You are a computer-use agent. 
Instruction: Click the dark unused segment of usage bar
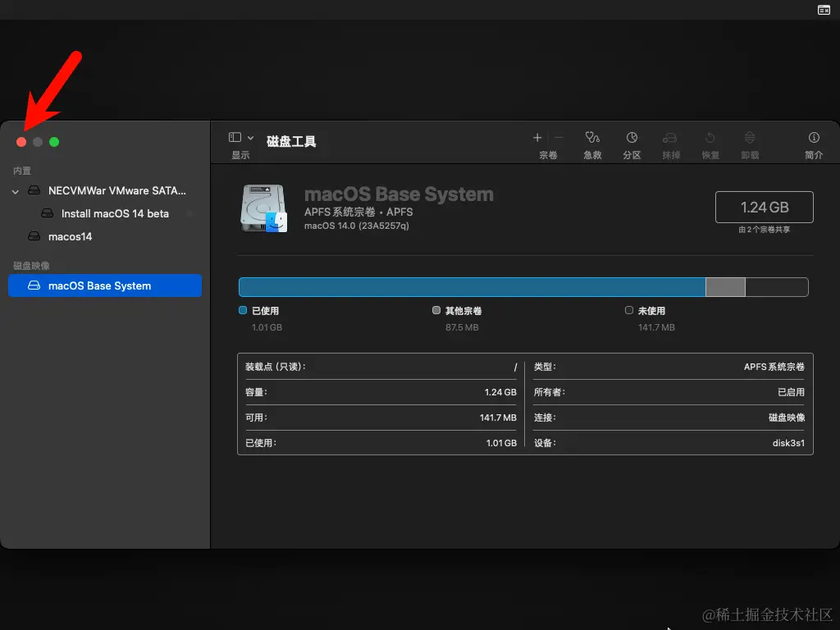(777, 287)
